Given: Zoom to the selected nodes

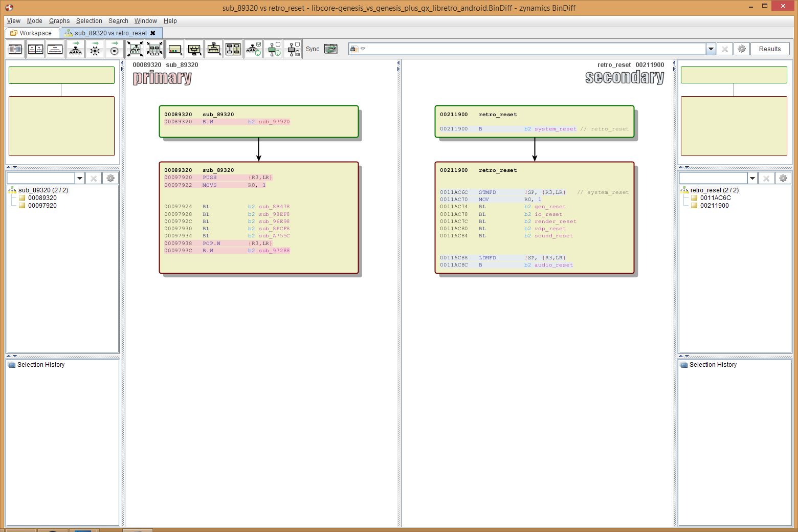Looking at the screenshot, I should click(x=154, y=49).
